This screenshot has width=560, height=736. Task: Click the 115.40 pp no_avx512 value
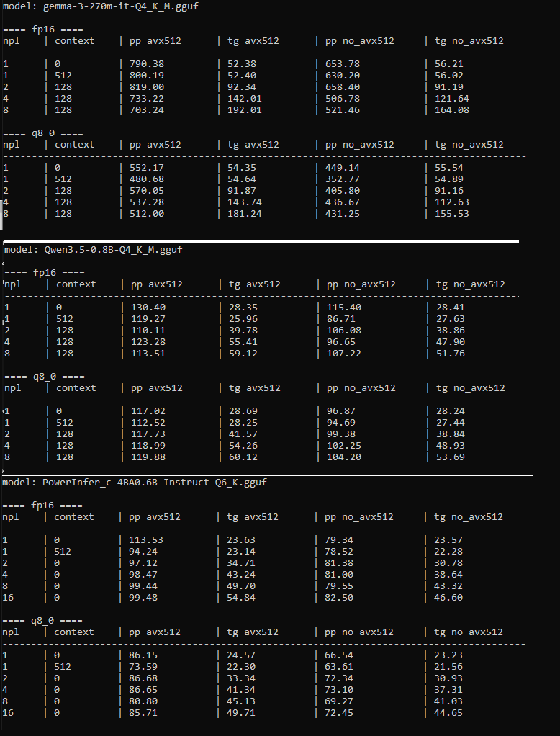343,307
